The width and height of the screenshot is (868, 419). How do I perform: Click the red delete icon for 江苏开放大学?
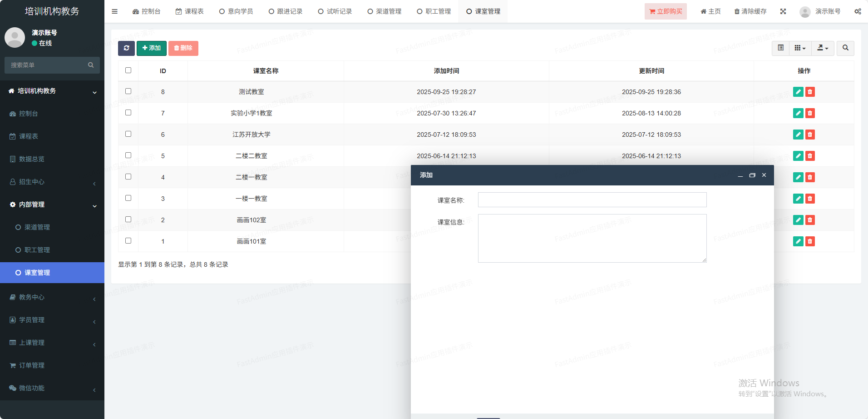[810, 135]
